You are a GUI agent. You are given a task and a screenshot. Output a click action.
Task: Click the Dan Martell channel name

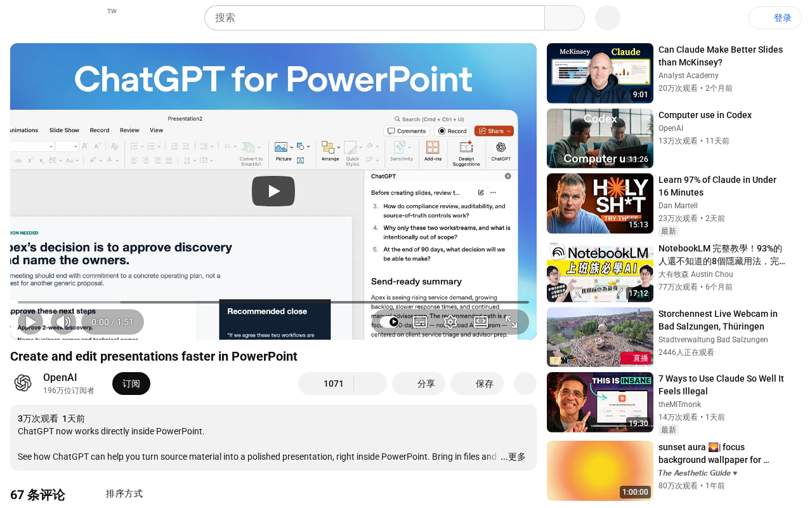click(x=678, y=206)
